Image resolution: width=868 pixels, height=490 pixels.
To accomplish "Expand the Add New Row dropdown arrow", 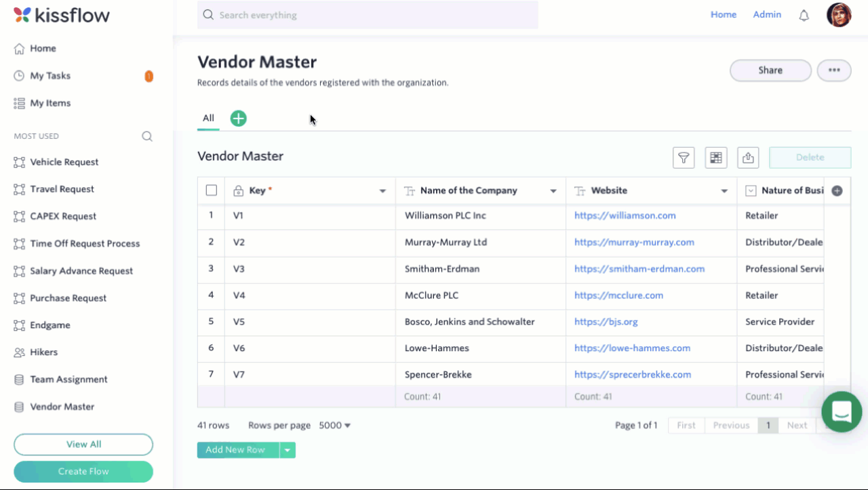I will 288,450.
